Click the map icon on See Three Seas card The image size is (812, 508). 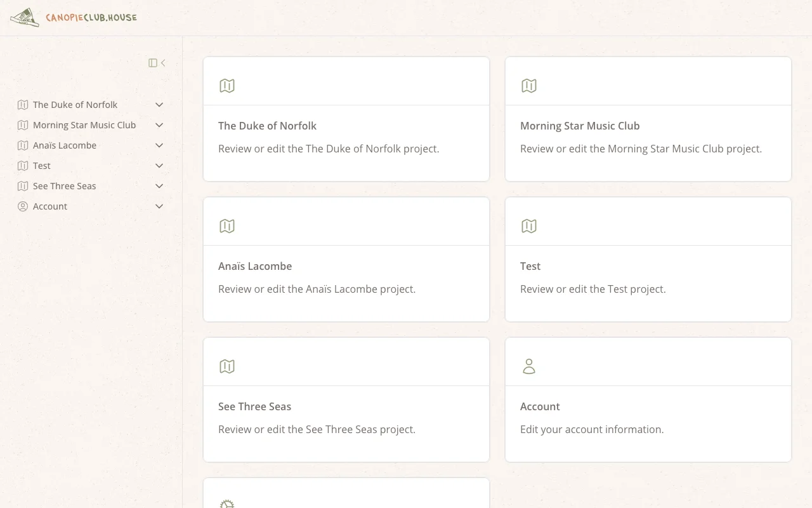227,366
